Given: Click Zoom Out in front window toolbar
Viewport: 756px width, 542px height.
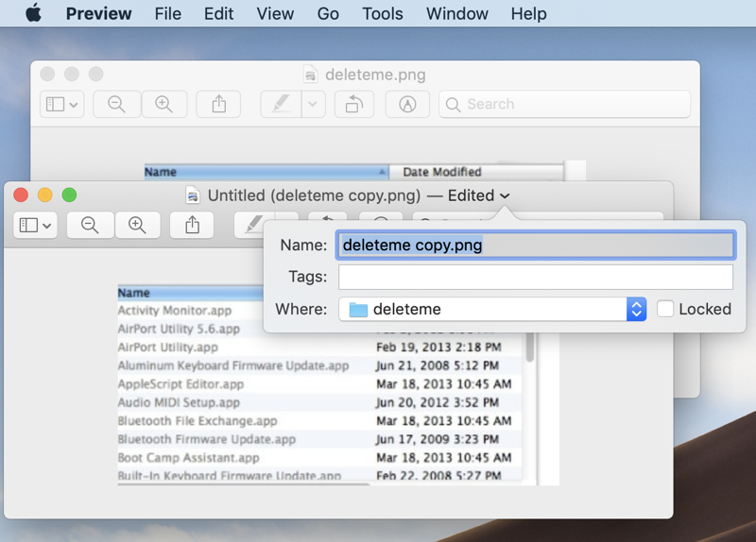Looking at the screenshot, I should [x=90, y=225].
